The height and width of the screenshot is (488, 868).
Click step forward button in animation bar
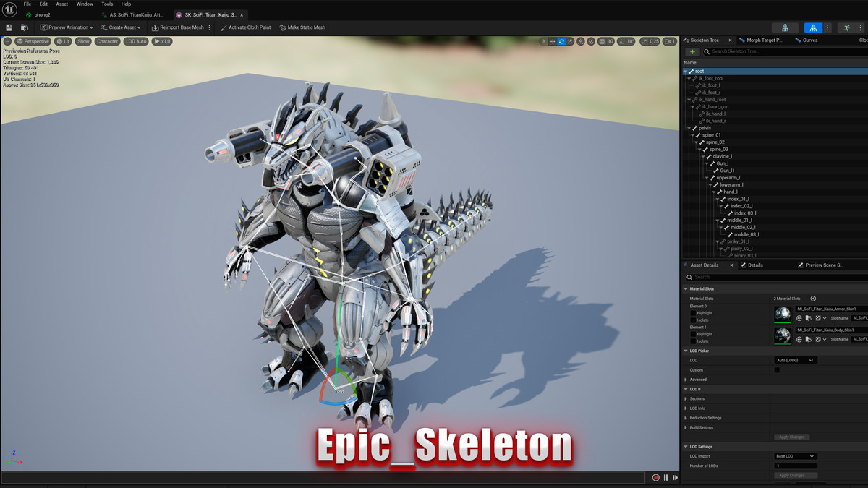pyautogui.click(x=676, y=477)
